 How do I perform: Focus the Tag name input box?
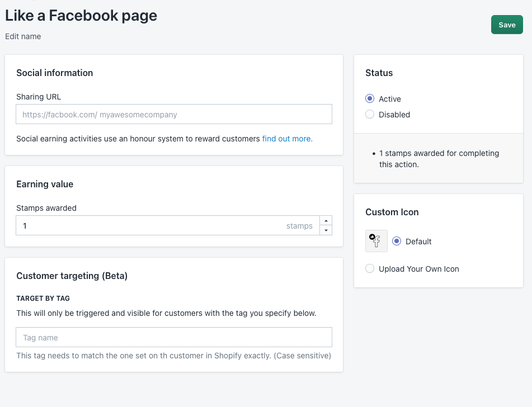174,338
